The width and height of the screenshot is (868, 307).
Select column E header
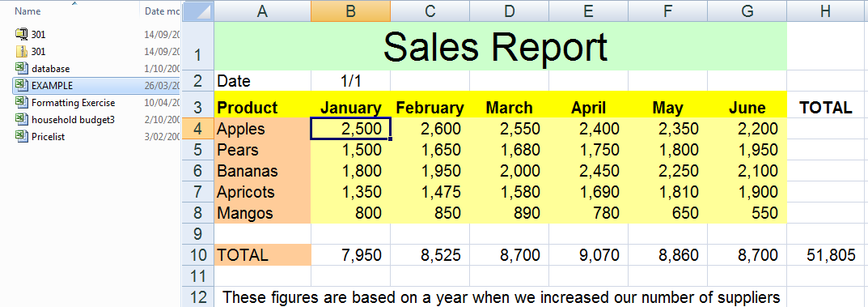pyautogui.click(x=588, y=11)
